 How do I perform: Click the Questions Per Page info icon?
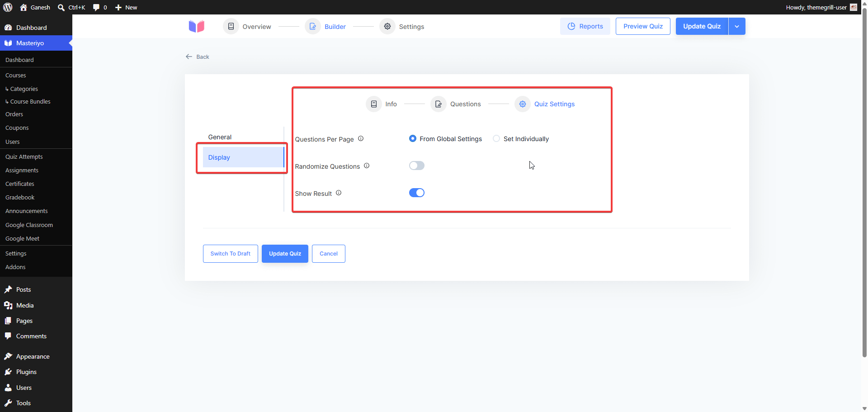(361, 139)
